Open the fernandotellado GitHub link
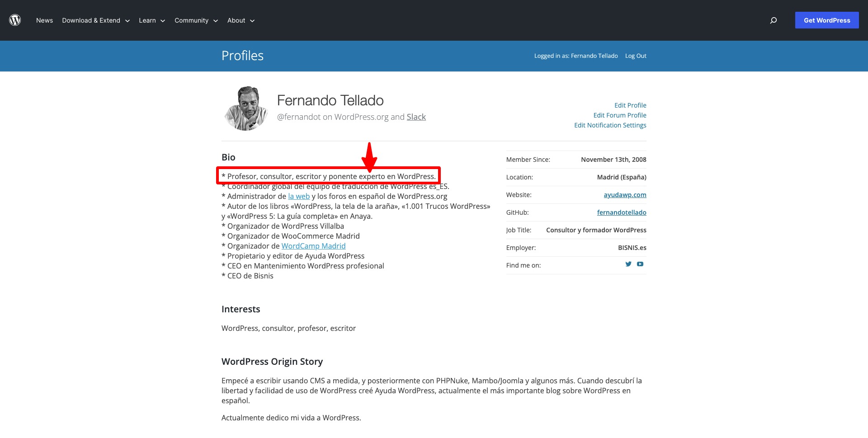 [x=622, y=212]
